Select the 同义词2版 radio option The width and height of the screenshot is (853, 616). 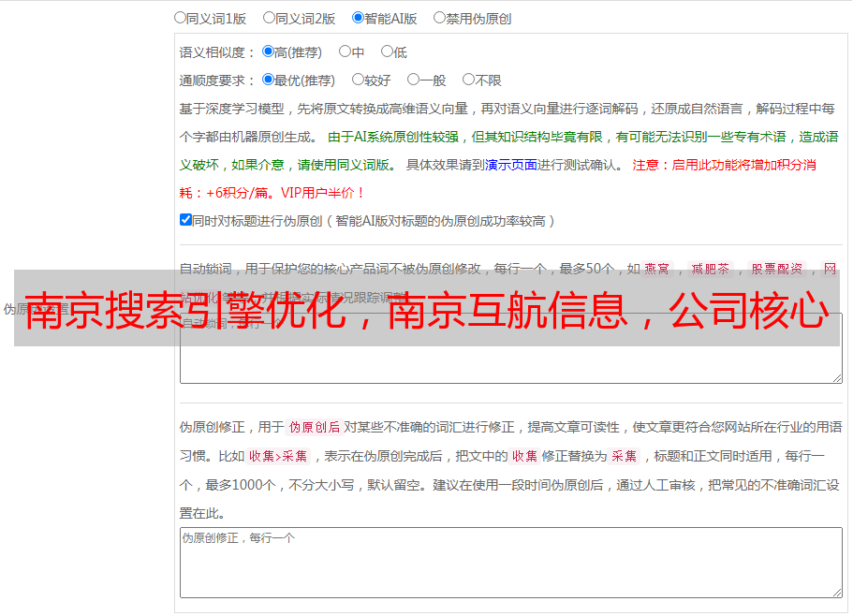point(269,18)
